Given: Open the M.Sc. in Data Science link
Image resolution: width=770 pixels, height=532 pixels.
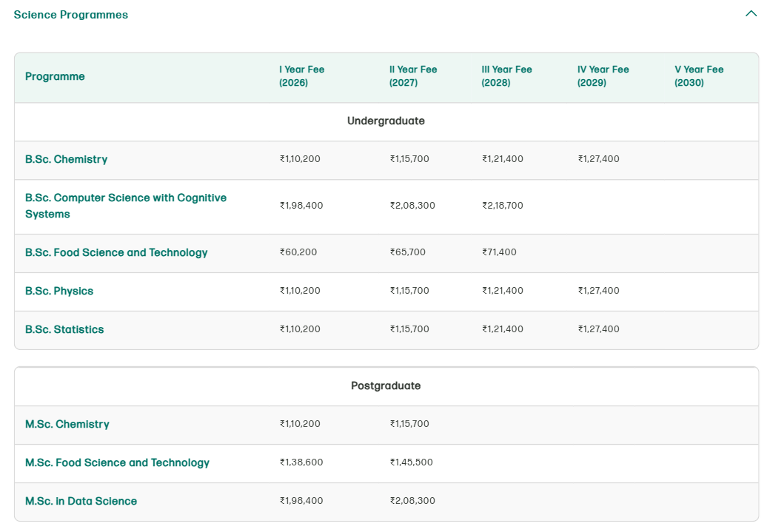Looking at the screenshot, I should [81, 501].
